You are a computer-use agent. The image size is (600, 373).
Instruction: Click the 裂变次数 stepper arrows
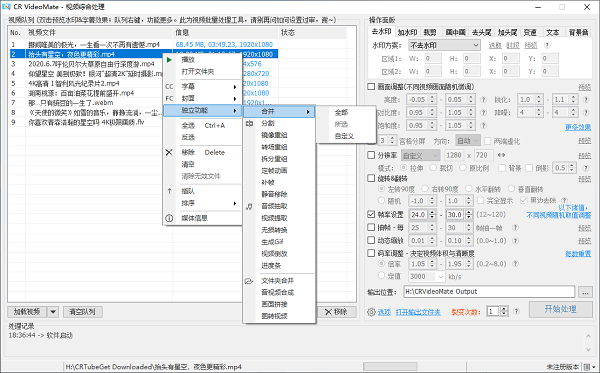pos(504,311)
